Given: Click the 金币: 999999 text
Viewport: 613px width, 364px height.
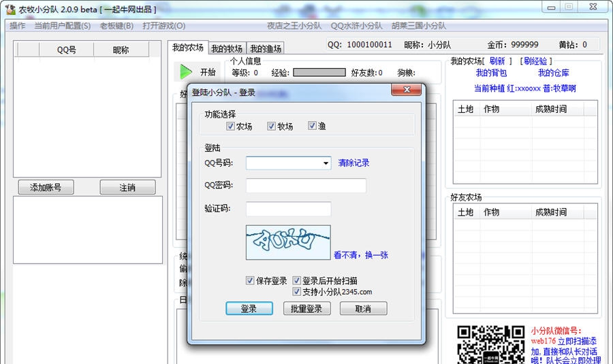Looking at the screenshot, I should [512, 44].
